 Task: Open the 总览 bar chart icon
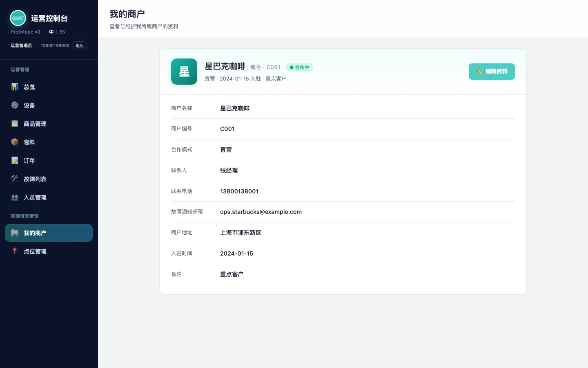point(15,87)
